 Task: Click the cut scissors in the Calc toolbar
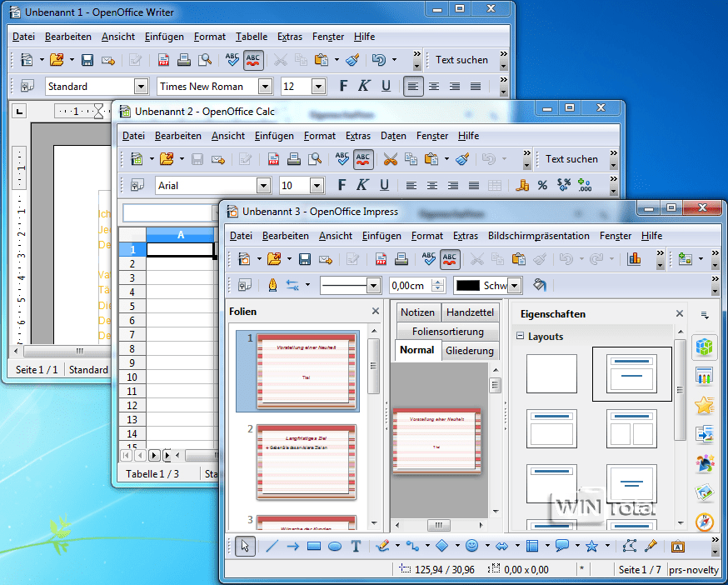coord(391,159)
